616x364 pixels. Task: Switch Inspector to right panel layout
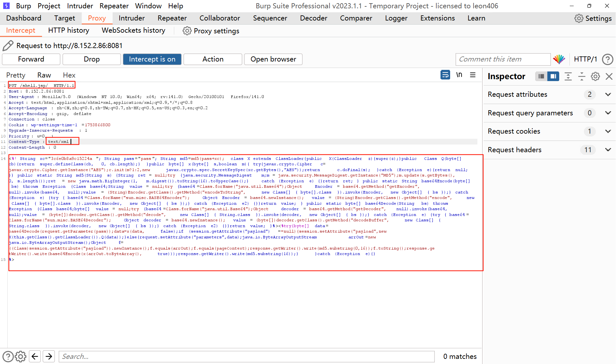tap(553, 76)
